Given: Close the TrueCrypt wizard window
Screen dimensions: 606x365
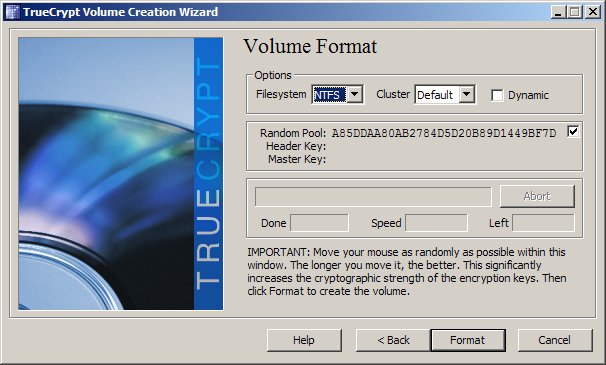Looking at the screenshot, I should point(592,12).
